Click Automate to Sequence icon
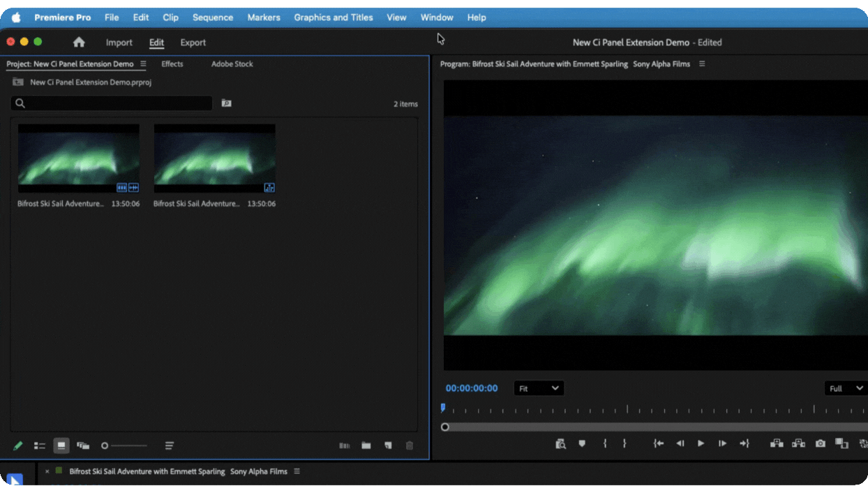The width and height of the screenshot is (868, 493). (344, 446)
